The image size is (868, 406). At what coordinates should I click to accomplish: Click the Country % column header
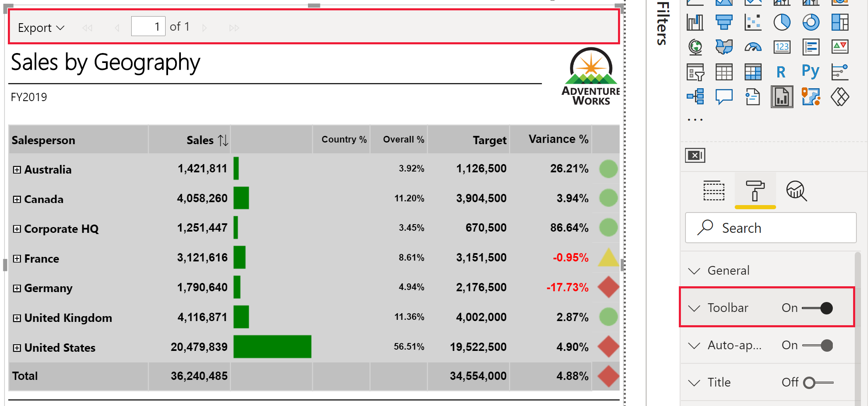pyautogui.click(x=341, y=140)
